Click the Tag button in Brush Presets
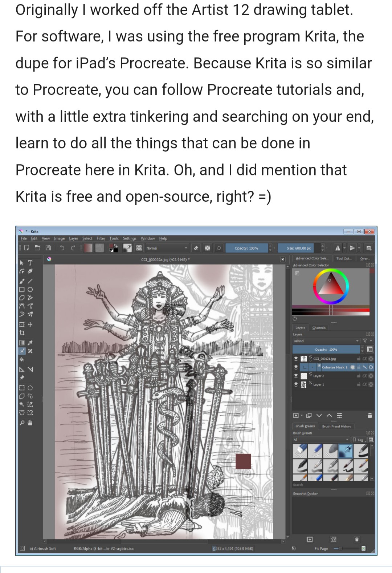Viewport: 392px width, 573px height. [x=359, y=440]
